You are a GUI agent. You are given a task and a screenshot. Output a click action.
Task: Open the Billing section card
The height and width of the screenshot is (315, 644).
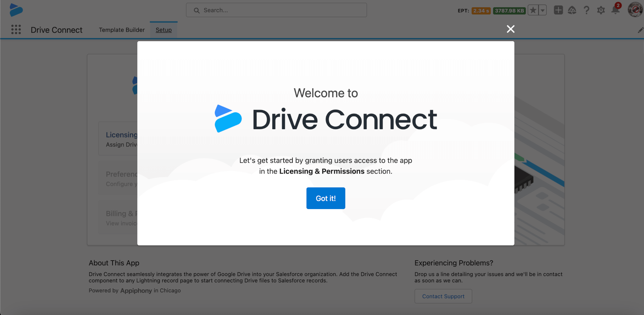point(118,218)
